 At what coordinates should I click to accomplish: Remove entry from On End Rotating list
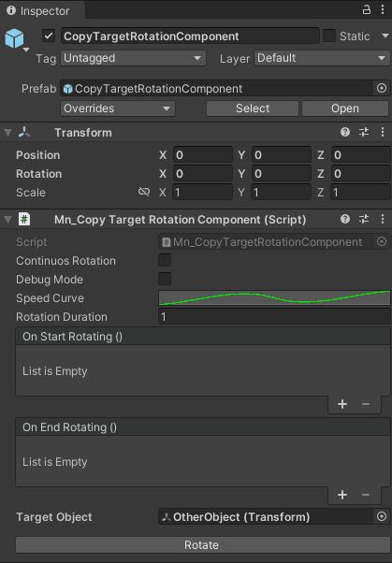[x=366, y=495]
